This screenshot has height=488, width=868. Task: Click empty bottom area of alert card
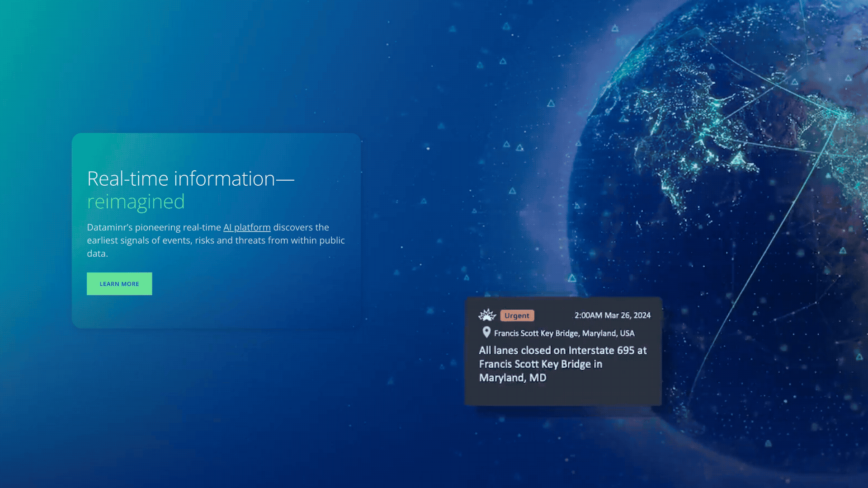click(563, 394)
